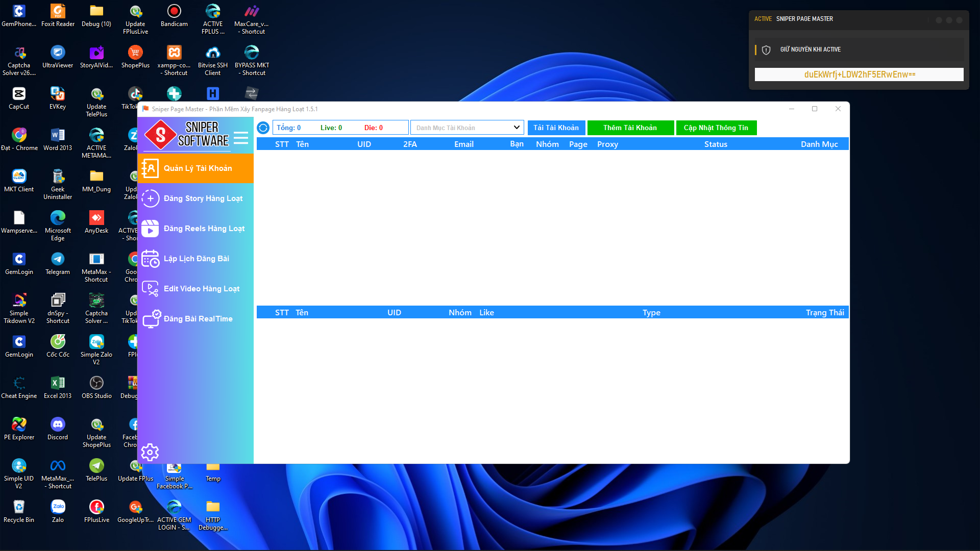This screenshot has height=551, width=980.
Task: Open EVKey desktop icon
Action: [58, 99]
